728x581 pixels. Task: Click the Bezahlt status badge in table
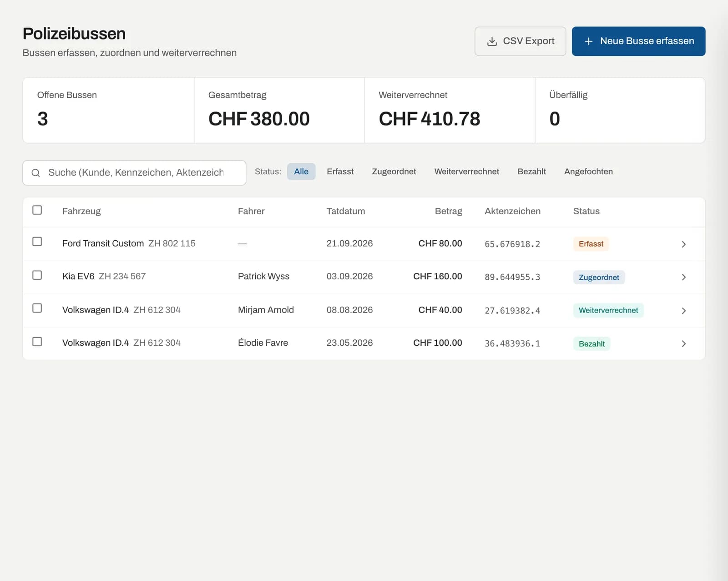pos(591,344)
